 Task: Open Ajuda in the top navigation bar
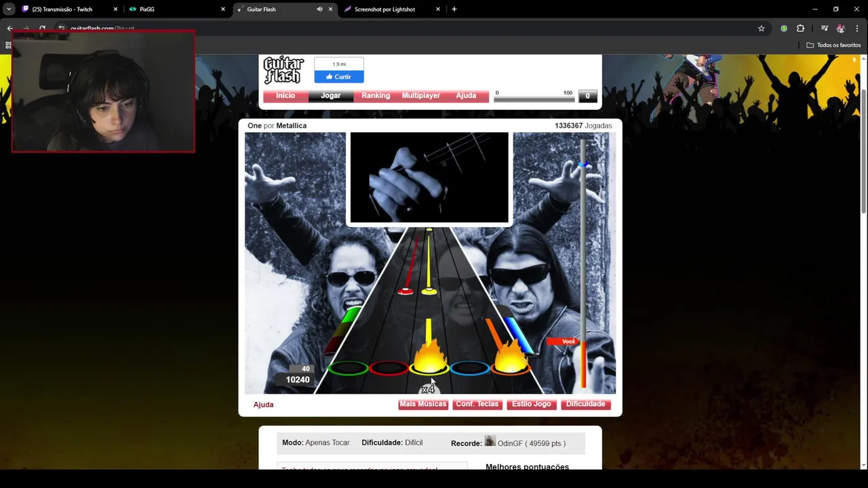pyautogui.click(x=466, y=96)
